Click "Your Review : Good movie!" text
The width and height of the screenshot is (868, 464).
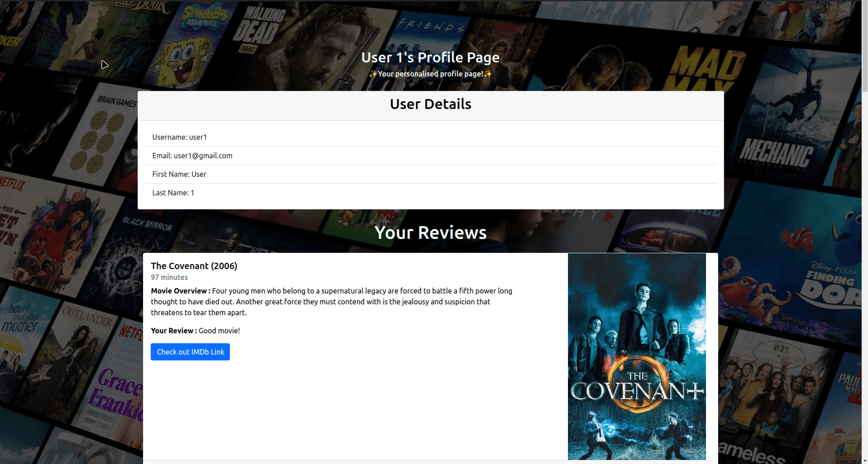[x=196, y=331]
